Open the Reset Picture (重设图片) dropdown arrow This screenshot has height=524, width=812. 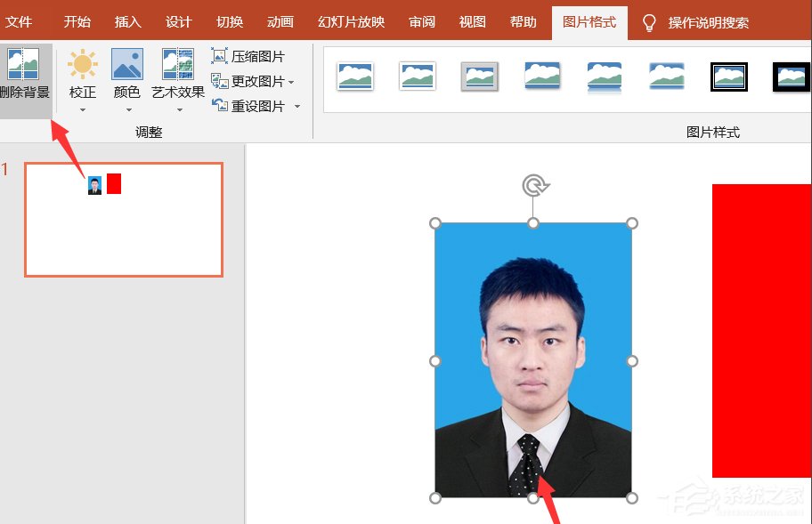296,106
